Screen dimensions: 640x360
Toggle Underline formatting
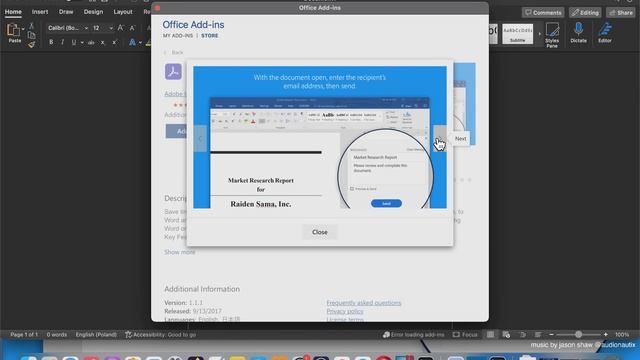coord(74,42)
